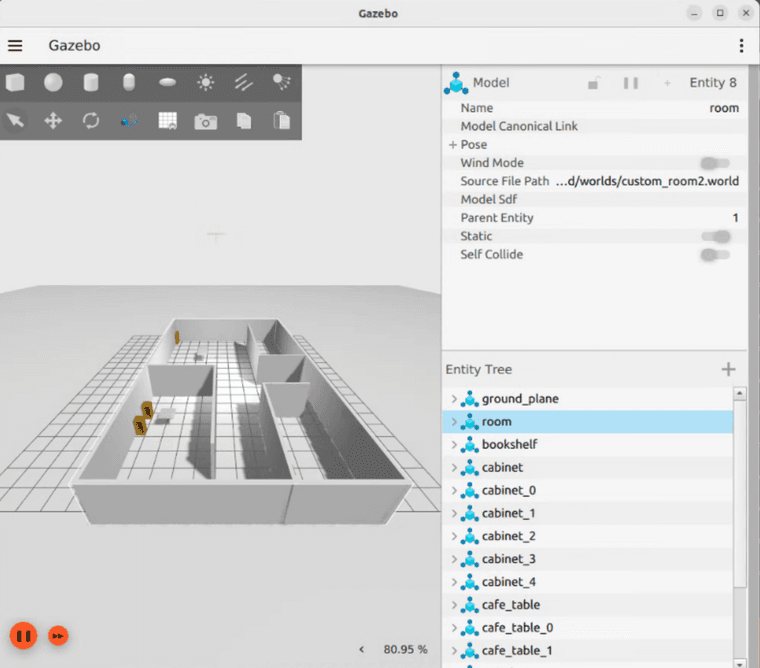The width and height of the screenshot is (760, 668).
Task: Click Entity Tree scrollbar up arrow
Action: pos(740,393)
